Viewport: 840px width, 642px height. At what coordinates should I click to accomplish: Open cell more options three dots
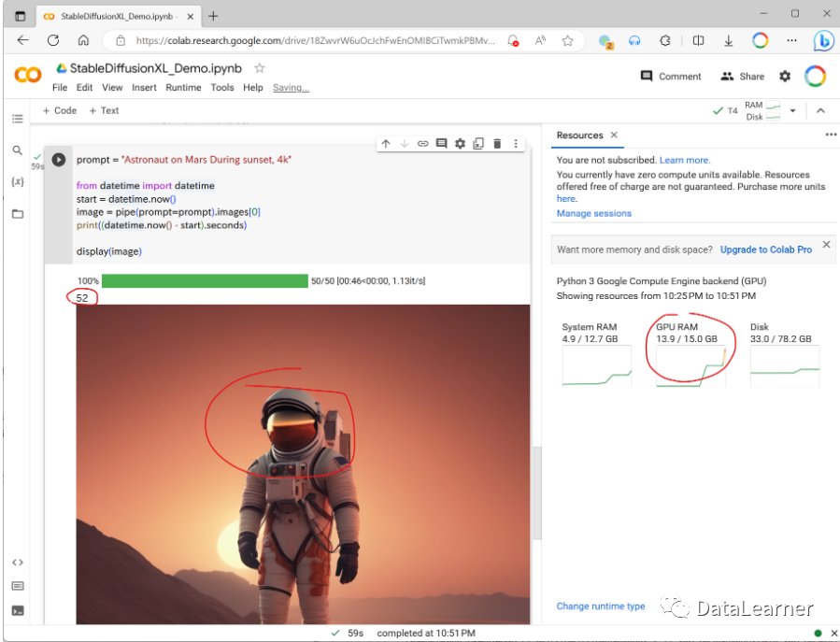pyautogui.click(x=516, y=144)
